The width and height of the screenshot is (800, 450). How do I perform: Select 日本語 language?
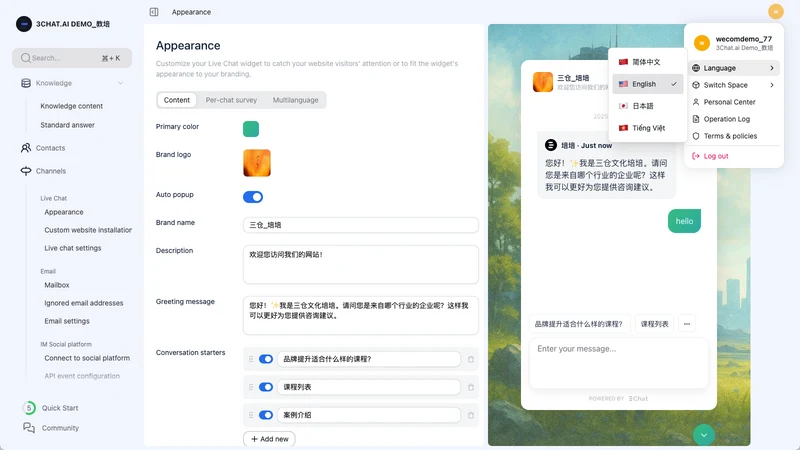(647, 106)
